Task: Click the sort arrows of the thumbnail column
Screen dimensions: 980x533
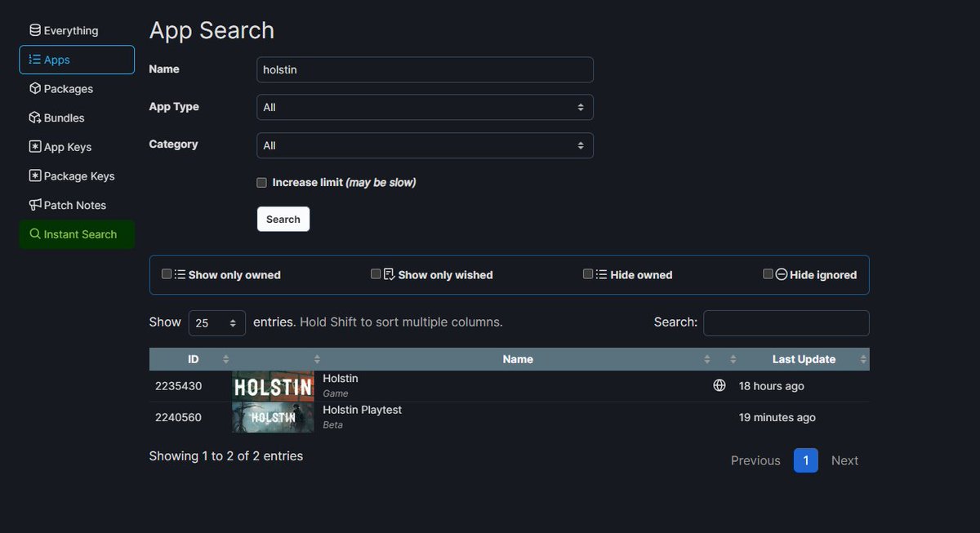Action: (x=317, y=359)
